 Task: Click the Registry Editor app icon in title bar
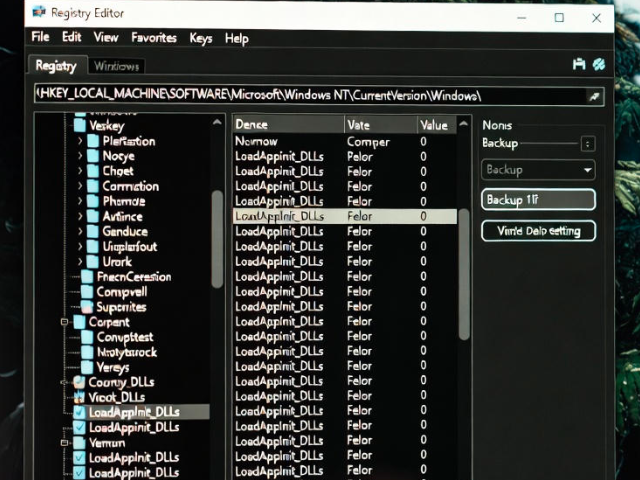coord(39,13)
